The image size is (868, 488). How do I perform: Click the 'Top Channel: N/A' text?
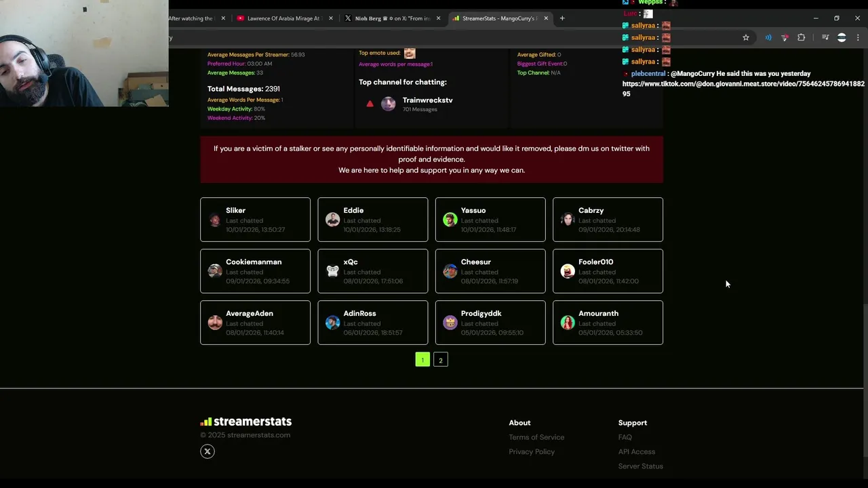(538, 73)
